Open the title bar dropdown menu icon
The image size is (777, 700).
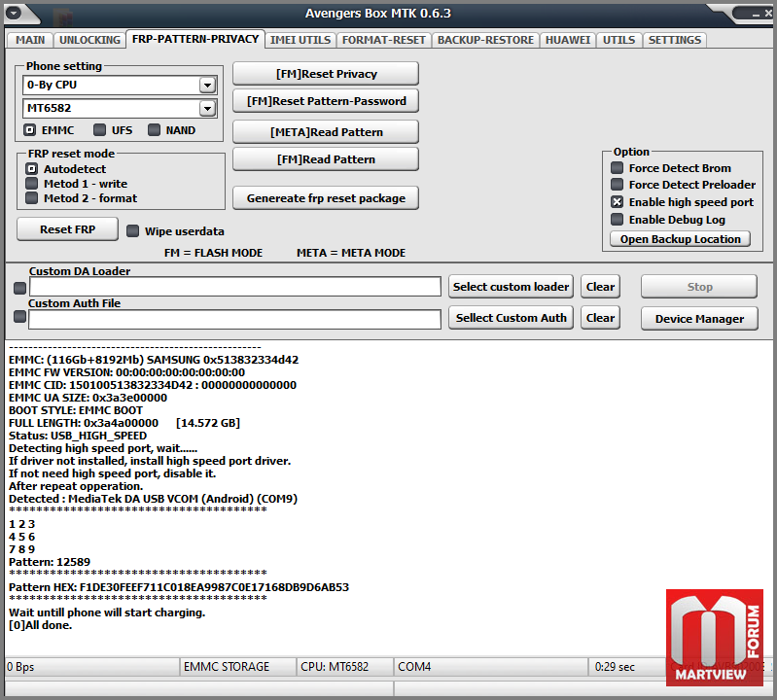pos(14,13)
